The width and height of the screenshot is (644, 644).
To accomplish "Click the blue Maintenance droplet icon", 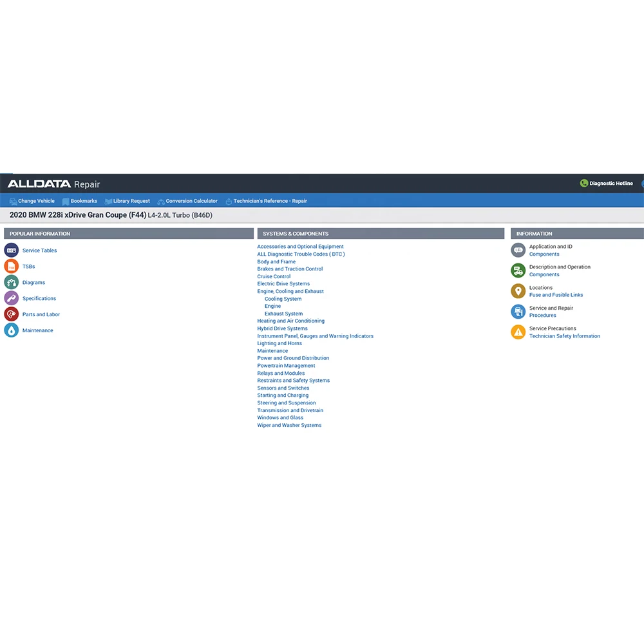I will pos(12,330).
